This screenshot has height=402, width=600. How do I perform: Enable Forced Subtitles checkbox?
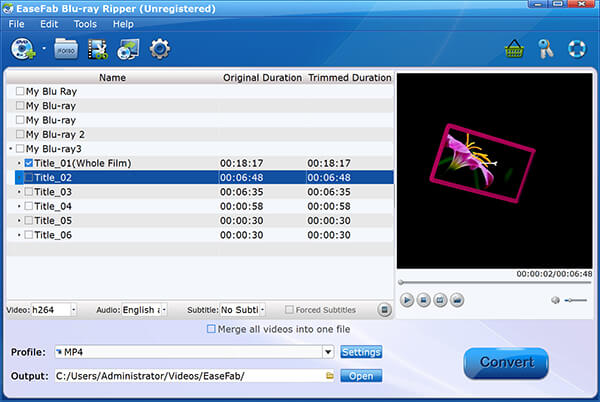pyautogui.click(x=289, y=309)
